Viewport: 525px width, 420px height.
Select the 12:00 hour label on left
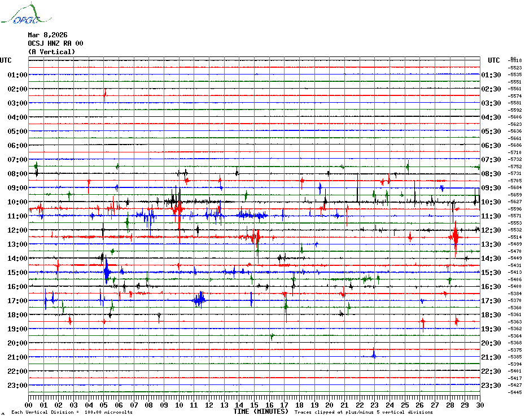point(18,230)
